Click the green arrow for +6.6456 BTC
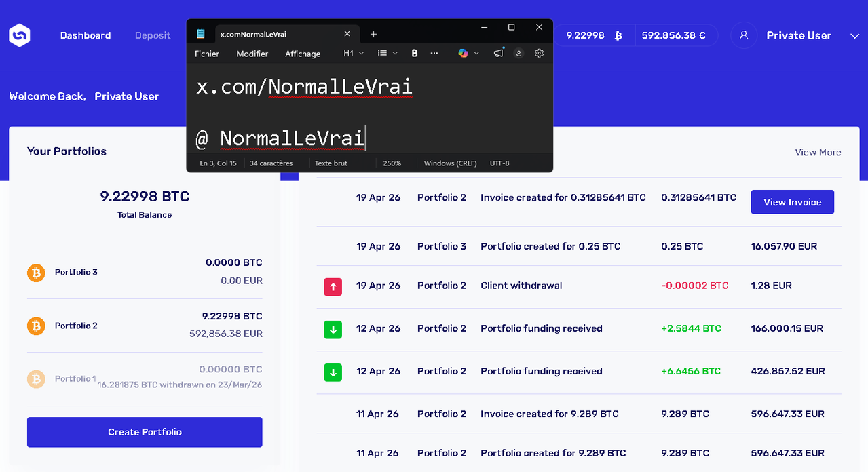Viewport: 868px width, 472px height. tap(333, 372)
